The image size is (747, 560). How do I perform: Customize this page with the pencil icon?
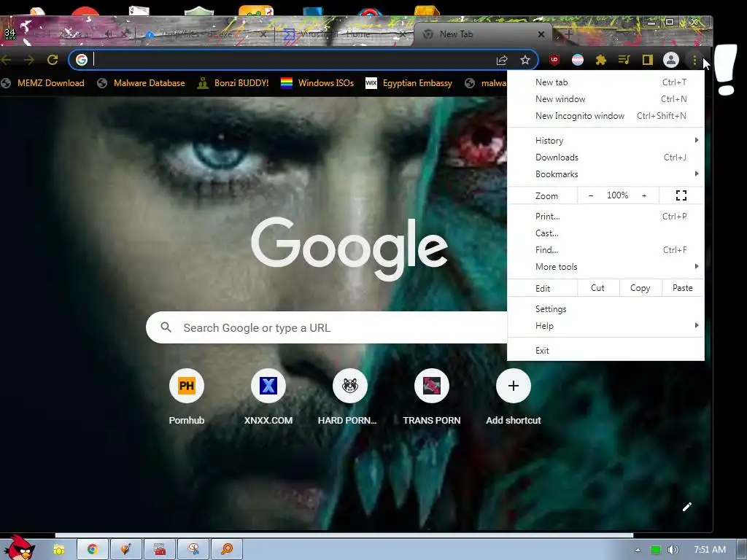click(686, 507)
